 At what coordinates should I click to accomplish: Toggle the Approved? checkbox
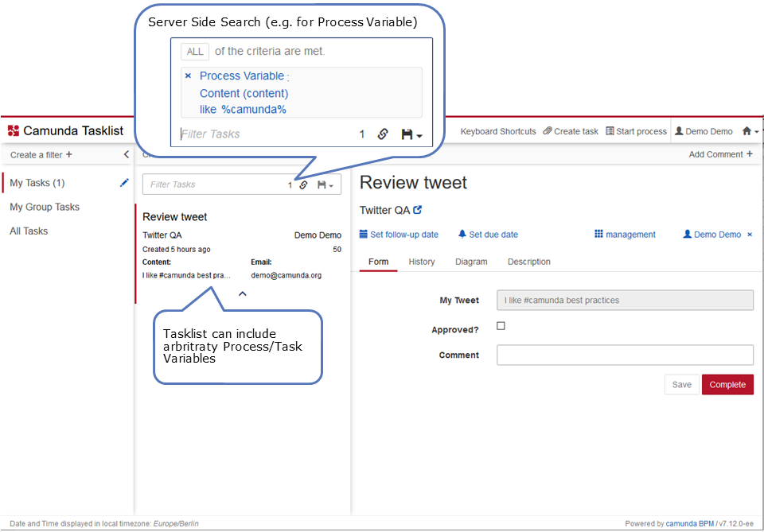click(501, 325)
